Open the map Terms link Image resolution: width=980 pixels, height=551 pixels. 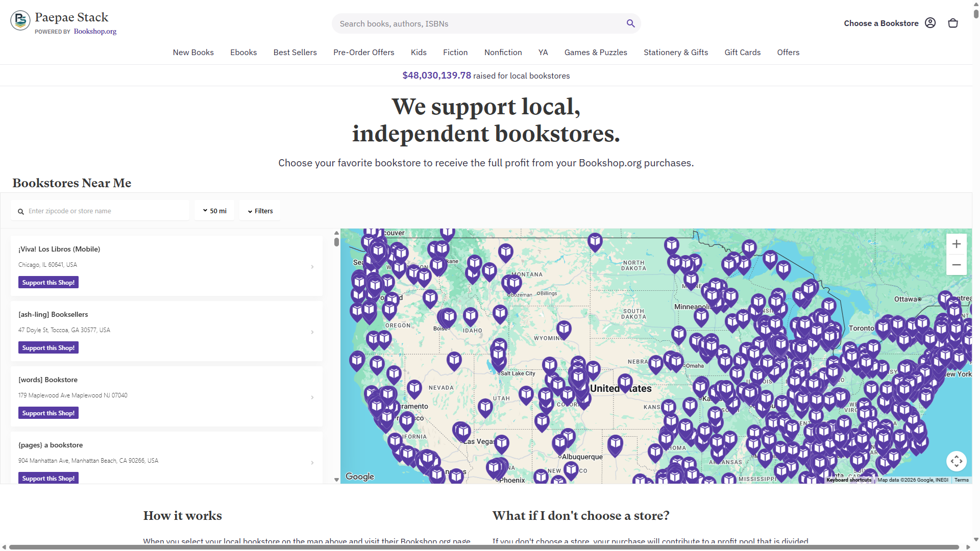click(x=962, y=480)
